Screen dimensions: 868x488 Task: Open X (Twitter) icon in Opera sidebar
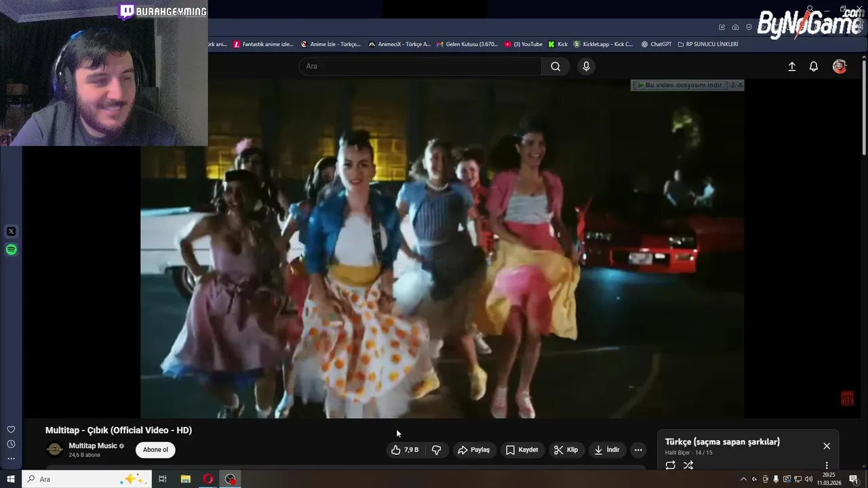pos(11,232)
